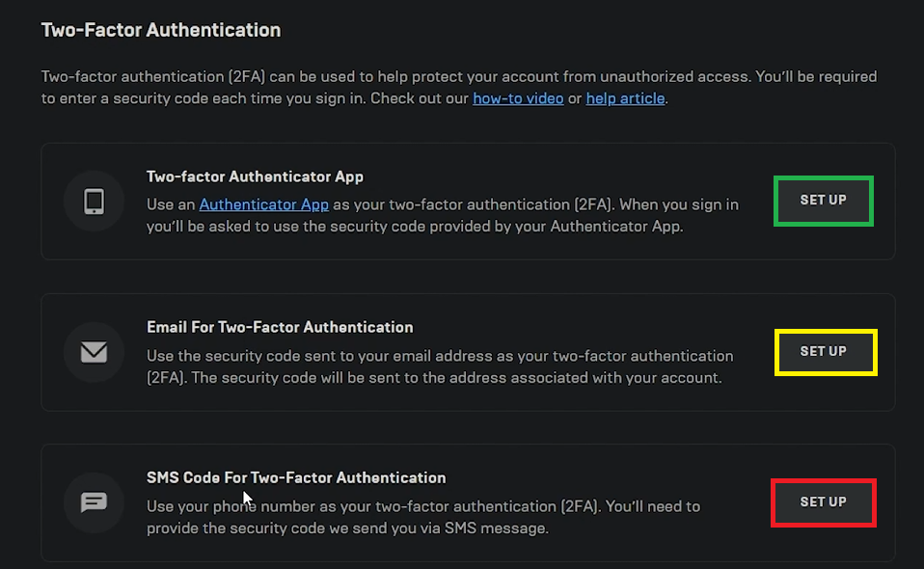The height and width of the screenshot is (569, 924).
Task: Select the Two-factor Authenticator App row
Action: 468,201
